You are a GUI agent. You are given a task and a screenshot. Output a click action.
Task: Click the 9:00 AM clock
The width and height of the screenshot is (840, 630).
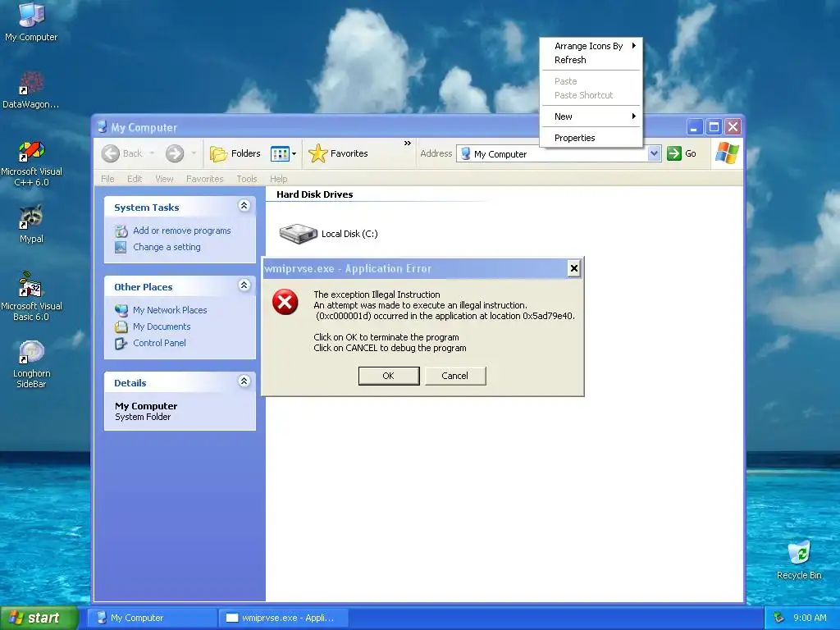[810, 618]
